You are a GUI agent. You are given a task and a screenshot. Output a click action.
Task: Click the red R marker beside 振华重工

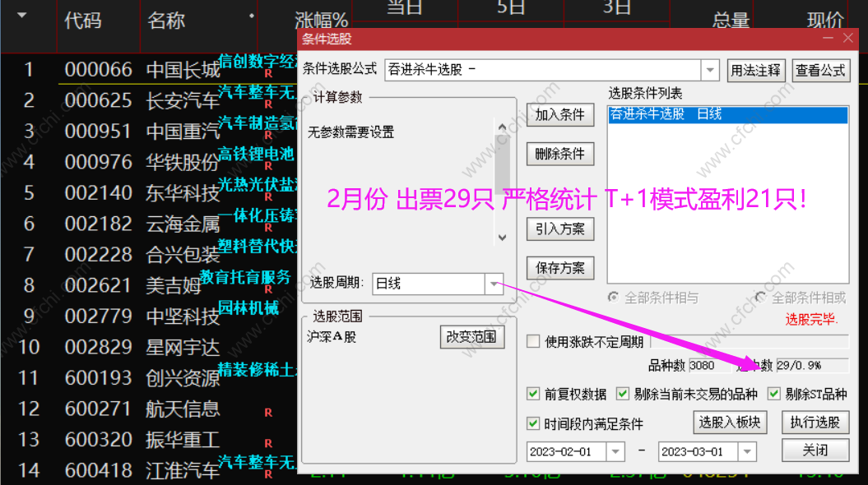[268, 444]
